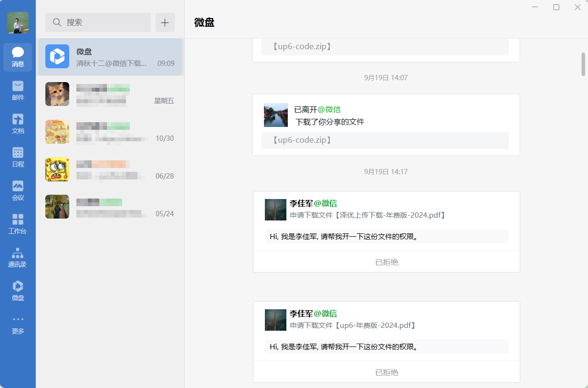588x388 pixels.
Task: Click 李佳军 avatar on up6-年费版 request
Action: 275,320
